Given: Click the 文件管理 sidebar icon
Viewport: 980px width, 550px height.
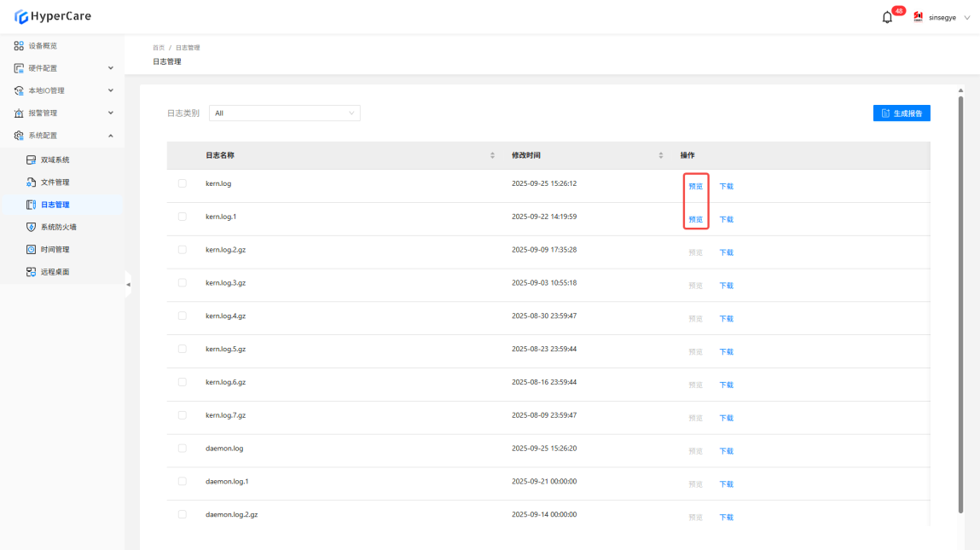Looking at the screenshot, I should click(31, 182).
